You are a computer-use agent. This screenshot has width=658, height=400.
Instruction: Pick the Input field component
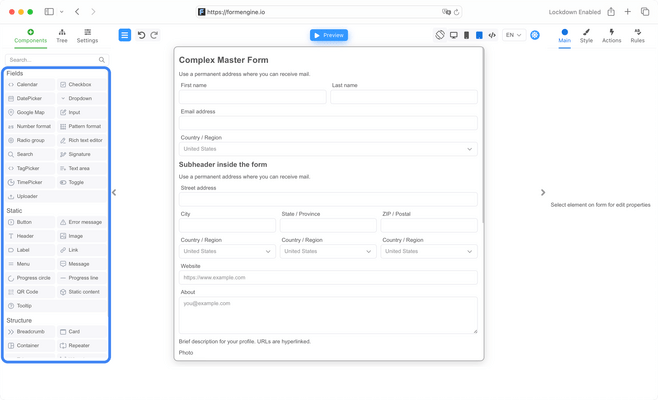click(82, 112)
